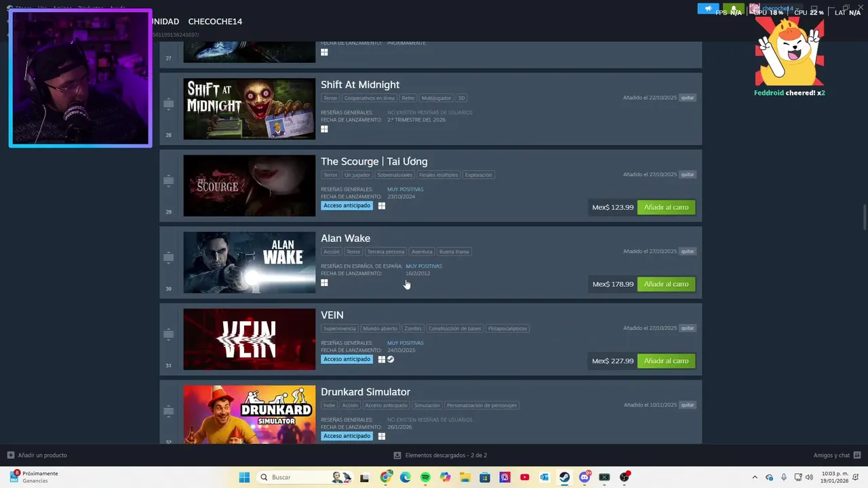This screenshot has width=868, height=488.
Task: Click Añadir un producto at bottom left
Action: 37,455
